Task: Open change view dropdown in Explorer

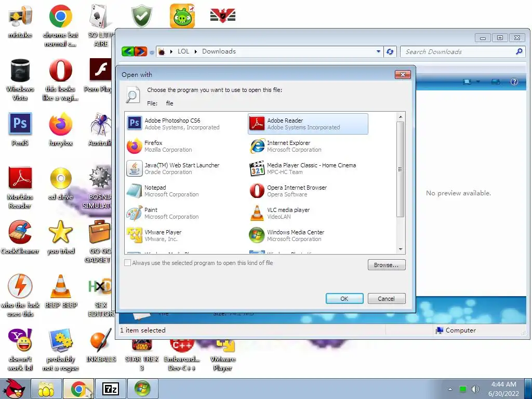Action: click(478, 82)
